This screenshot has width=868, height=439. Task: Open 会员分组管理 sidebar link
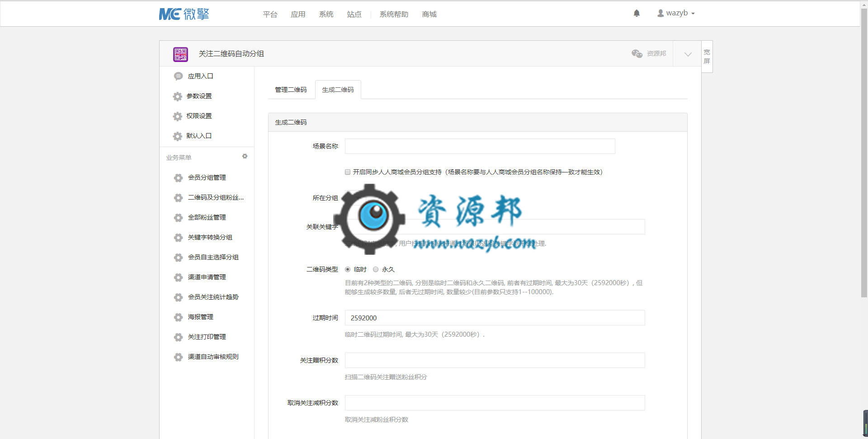[x=207, y=177]
